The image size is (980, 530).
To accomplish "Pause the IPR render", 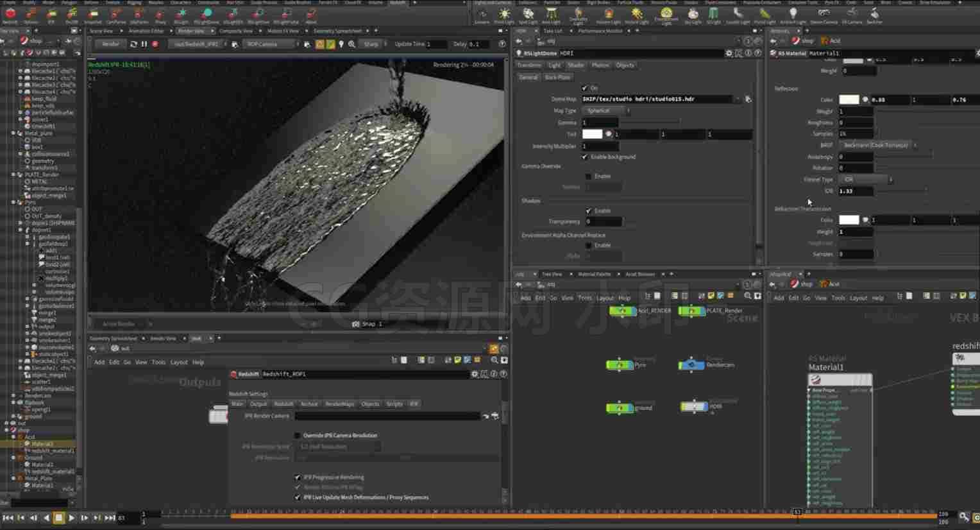I will [x=144, y=44].
